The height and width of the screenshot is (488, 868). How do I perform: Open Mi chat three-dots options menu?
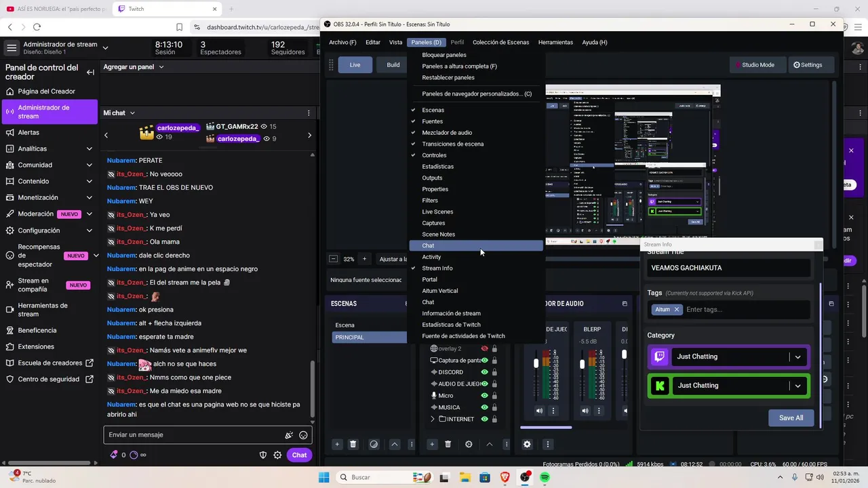coord(309,113)
